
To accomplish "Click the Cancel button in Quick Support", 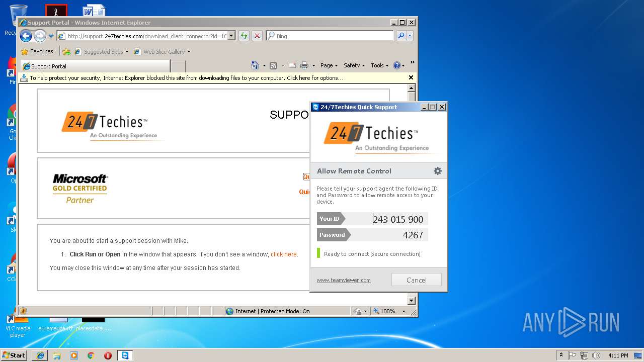I will [417, 280].
